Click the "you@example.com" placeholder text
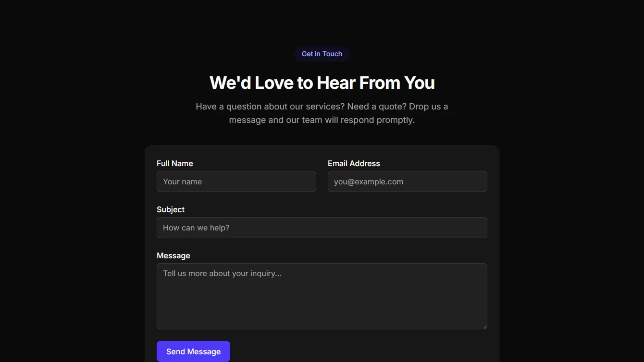Image resolution: width=644 pixels, height=362 pixels. [369, 181]
